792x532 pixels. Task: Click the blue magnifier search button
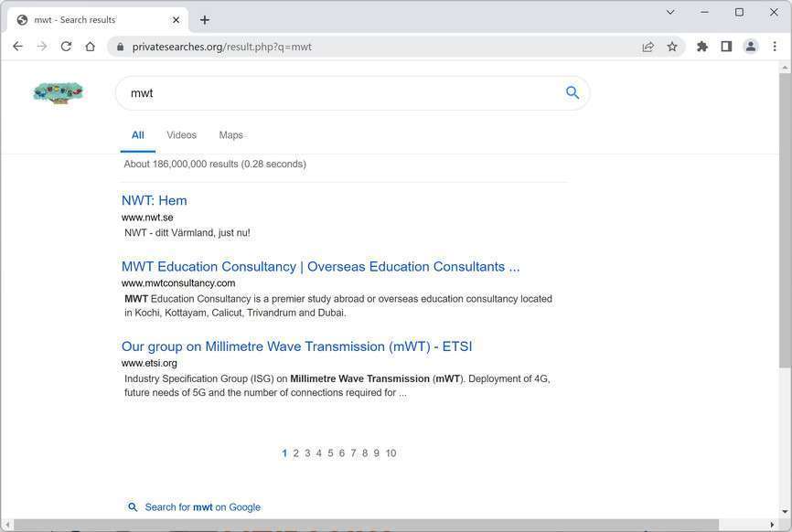pos(573,92)
